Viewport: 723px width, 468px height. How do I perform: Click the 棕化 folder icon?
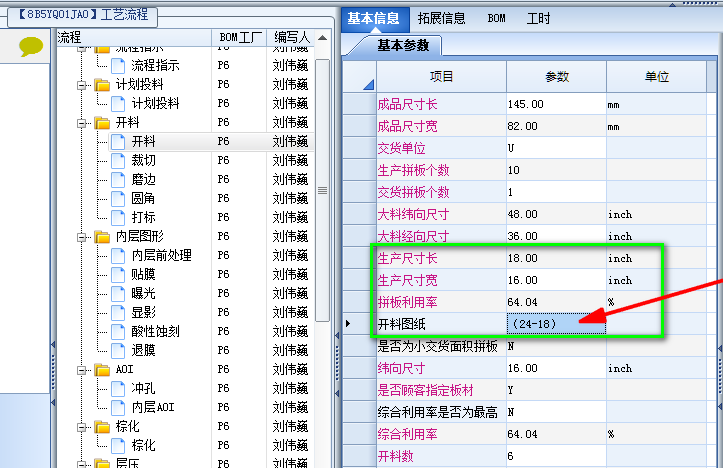102,427
